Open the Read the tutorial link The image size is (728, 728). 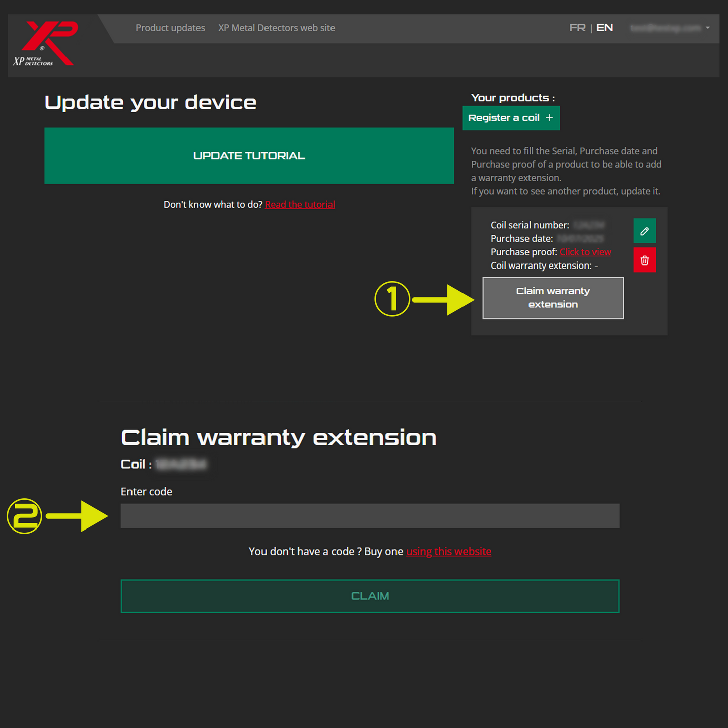(x=300, y=204)
